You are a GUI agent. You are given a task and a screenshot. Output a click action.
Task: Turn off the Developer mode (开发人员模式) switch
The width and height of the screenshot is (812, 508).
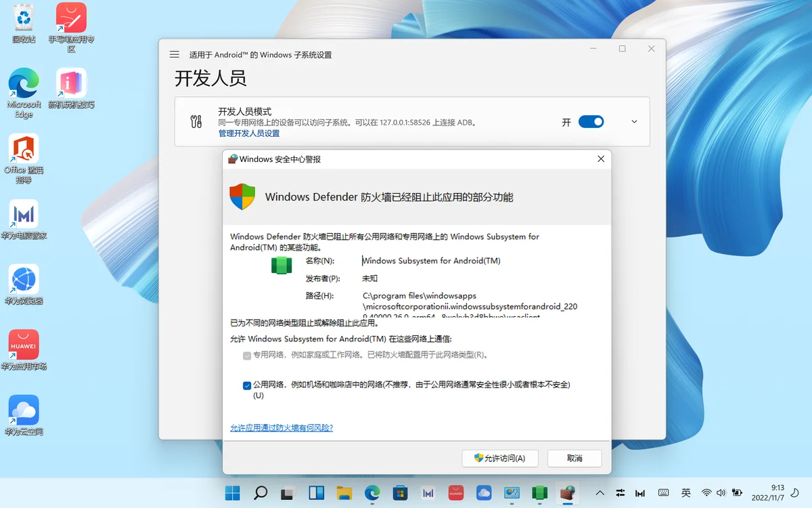(x=591, y=122)
